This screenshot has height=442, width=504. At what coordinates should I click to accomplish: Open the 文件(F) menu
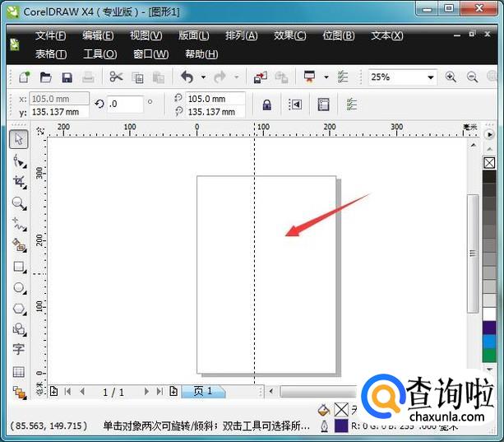click(x=51, y=36)
